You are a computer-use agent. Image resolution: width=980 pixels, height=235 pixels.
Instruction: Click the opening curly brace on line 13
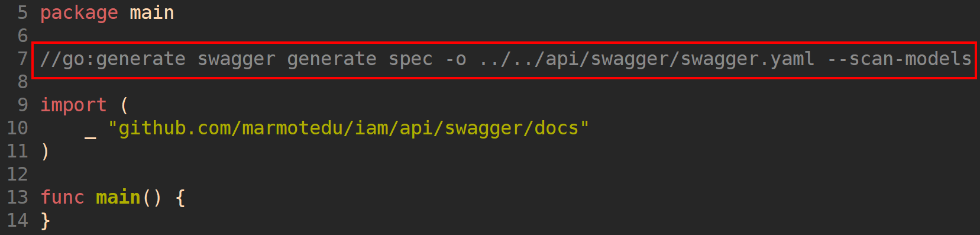click(x=180, y=197)
